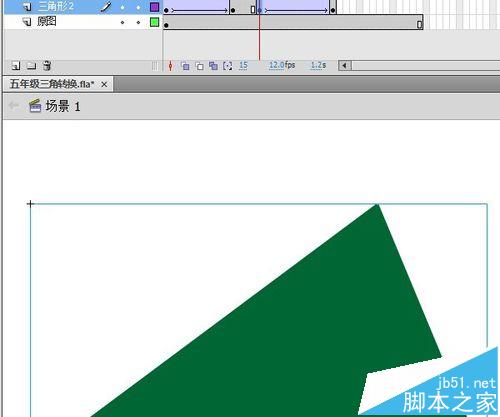
Task: Click purple outline swatch of 三角形2 layer
Action: coord(154,7)
